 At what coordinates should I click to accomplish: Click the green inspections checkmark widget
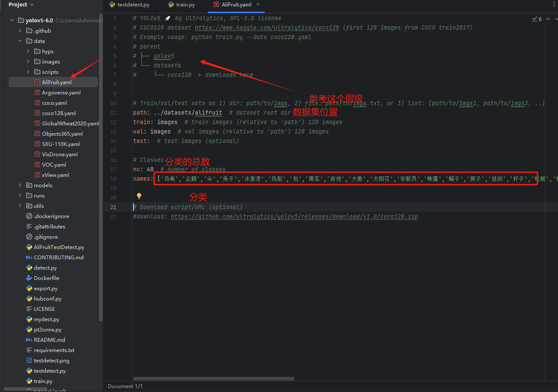[537, 19]
